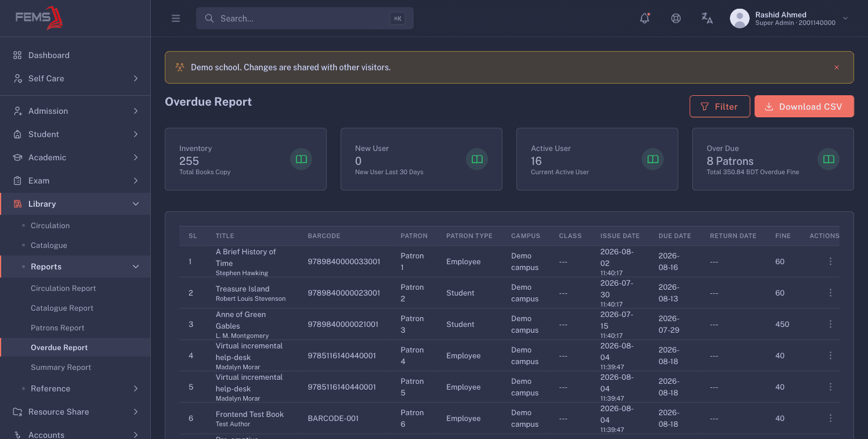Focus the Search input field
This screenshot has height=439, width=868.
[305, 19]
